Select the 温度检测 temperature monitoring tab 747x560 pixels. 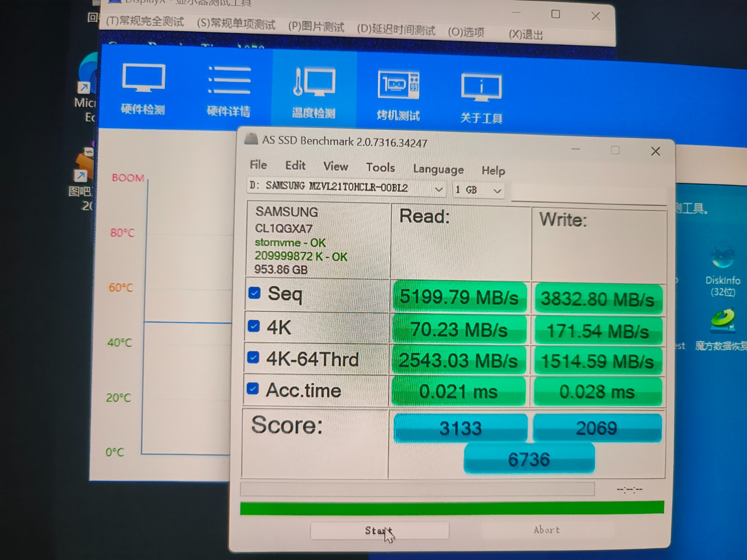pos(314,92)
